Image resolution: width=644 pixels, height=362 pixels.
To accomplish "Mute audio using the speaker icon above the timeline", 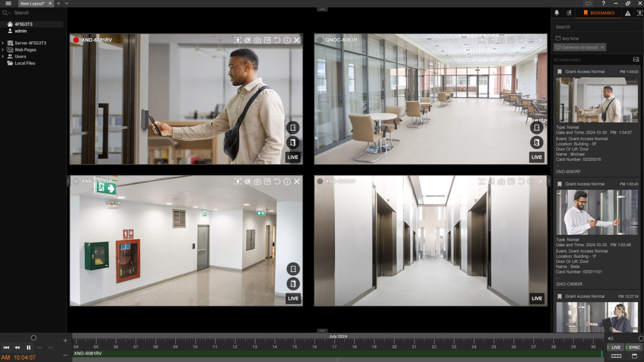I will [x=610, y=338].
